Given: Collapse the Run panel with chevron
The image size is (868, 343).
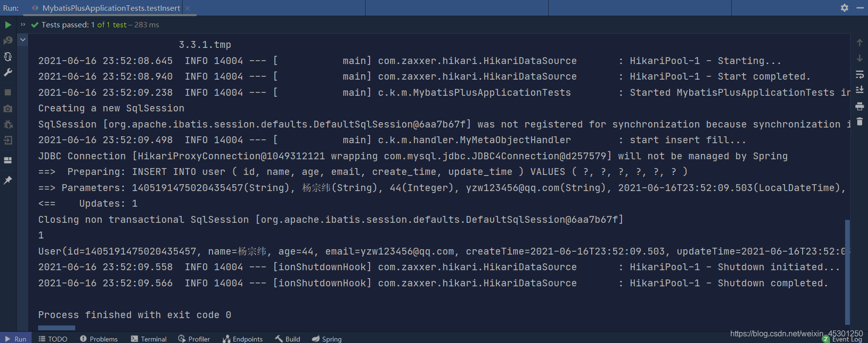Looking at the screenshot, I should [x=22, y=39].
